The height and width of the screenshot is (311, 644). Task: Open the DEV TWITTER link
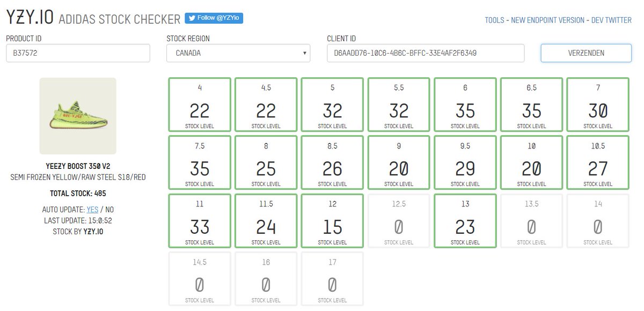(611, 20)
